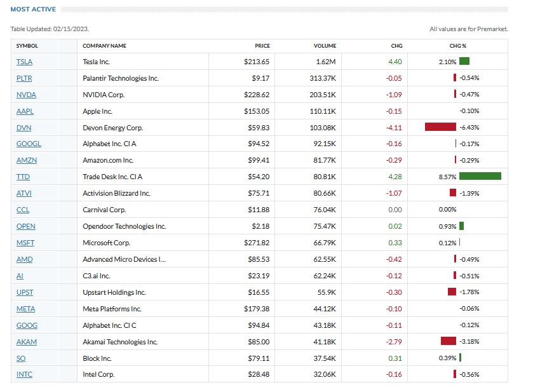Click the AKAM ticker link
This screenshot has height=392, width=540.
point(27,342)
